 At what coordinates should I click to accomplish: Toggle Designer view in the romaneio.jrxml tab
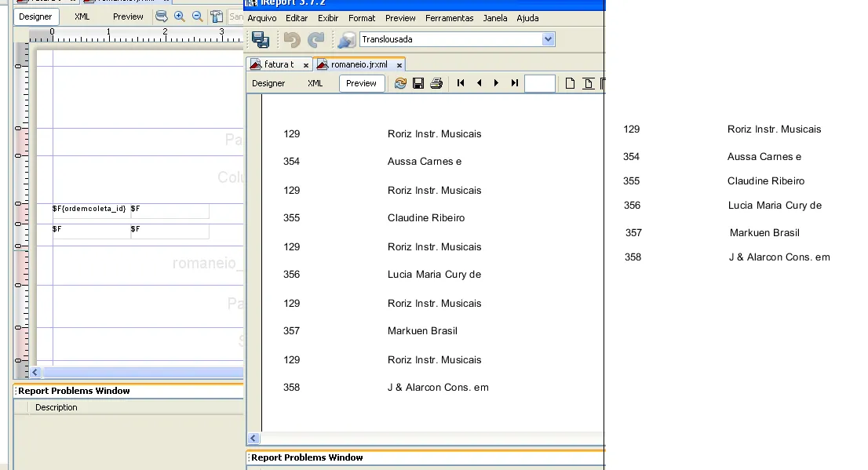pos(268,83)
